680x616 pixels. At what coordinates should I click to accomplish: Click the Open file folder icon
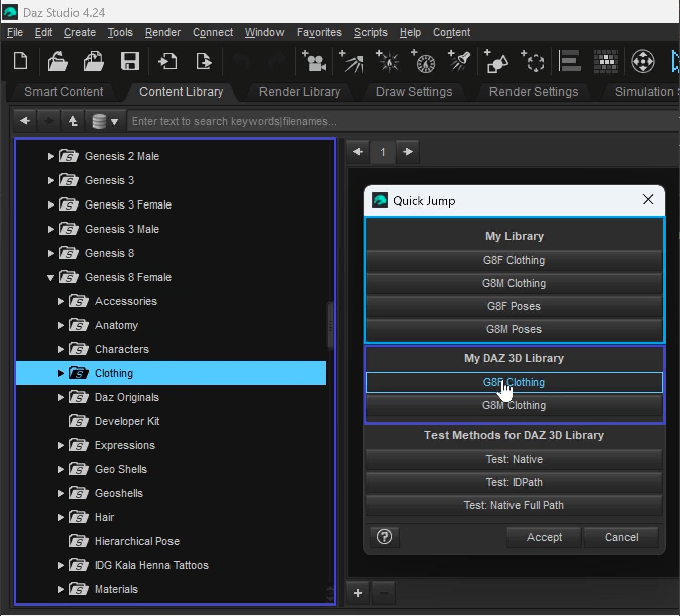58,61
